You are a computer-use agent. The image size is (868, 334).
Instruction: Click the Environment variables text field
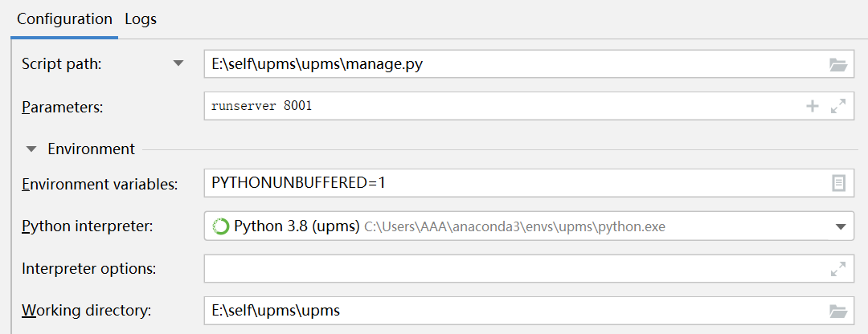pos(514,183)
